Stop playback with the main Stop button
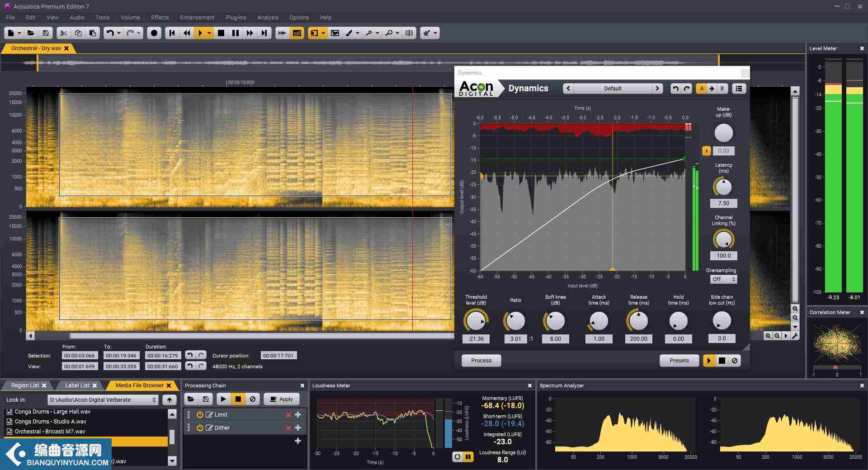868x470 pixels. click(x=221, y=33)
